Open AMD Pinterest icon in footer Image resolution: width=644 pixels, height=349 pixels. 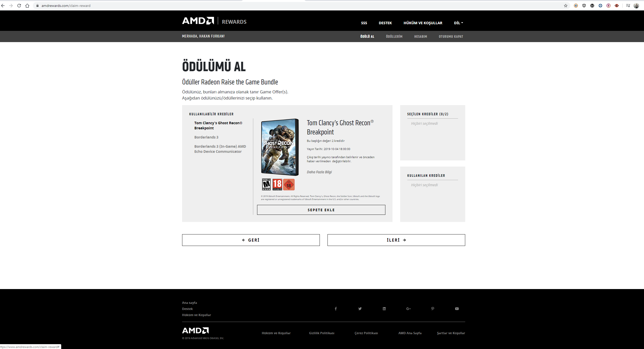click(x=433, y=309)
